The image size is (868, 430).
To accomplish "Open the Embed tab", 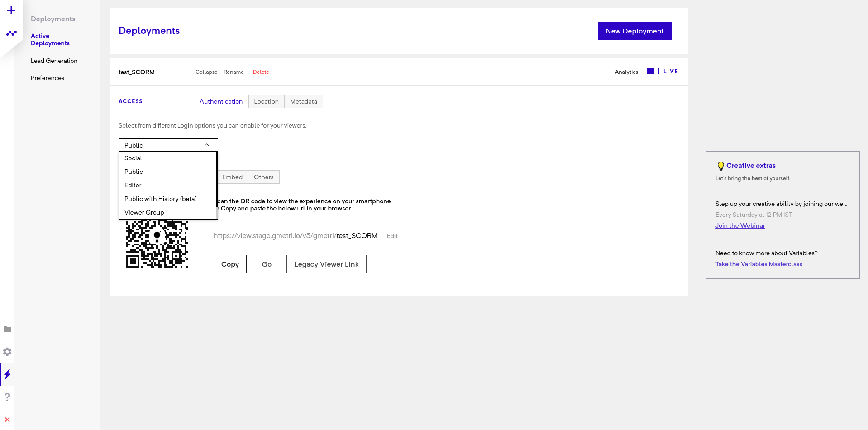I will (x=233, y=177).
